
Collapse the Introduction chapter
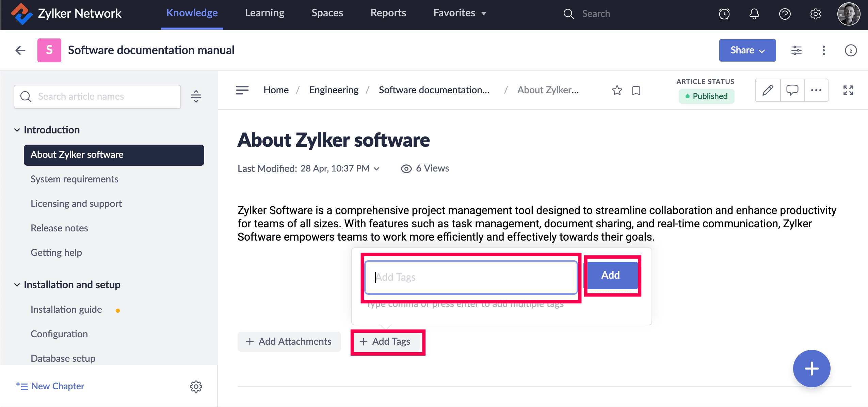pos(17,130)
